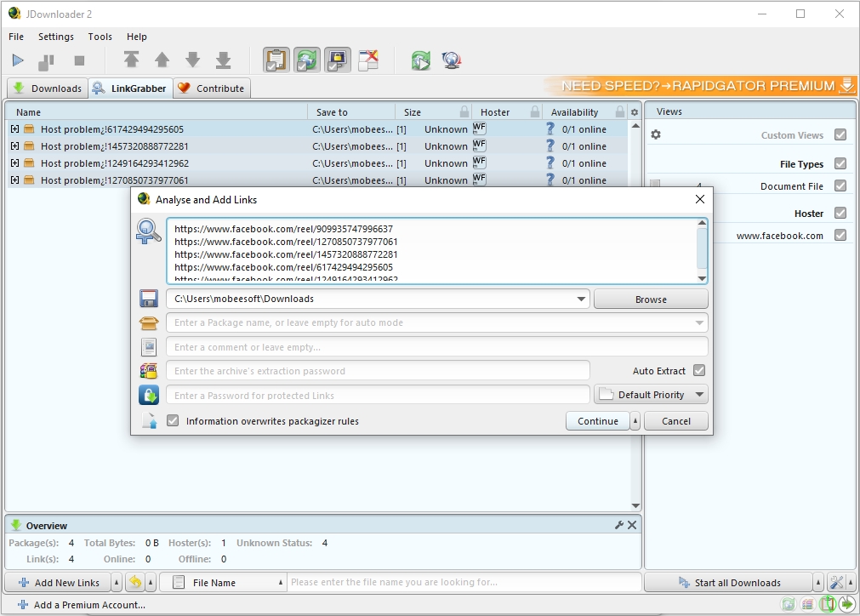The image size is (860, 616).
Task: Click the Continue button
Action: [598, 421]
